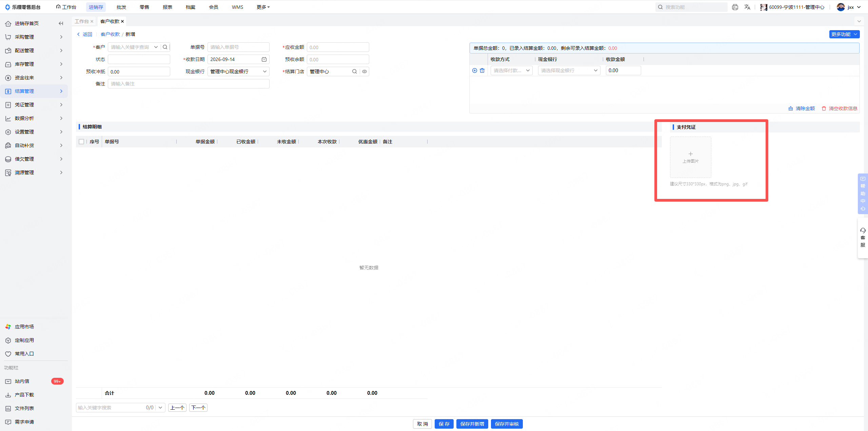
Task: Collapse the sidebar with arrow icon
Action: tap(61, 23)
